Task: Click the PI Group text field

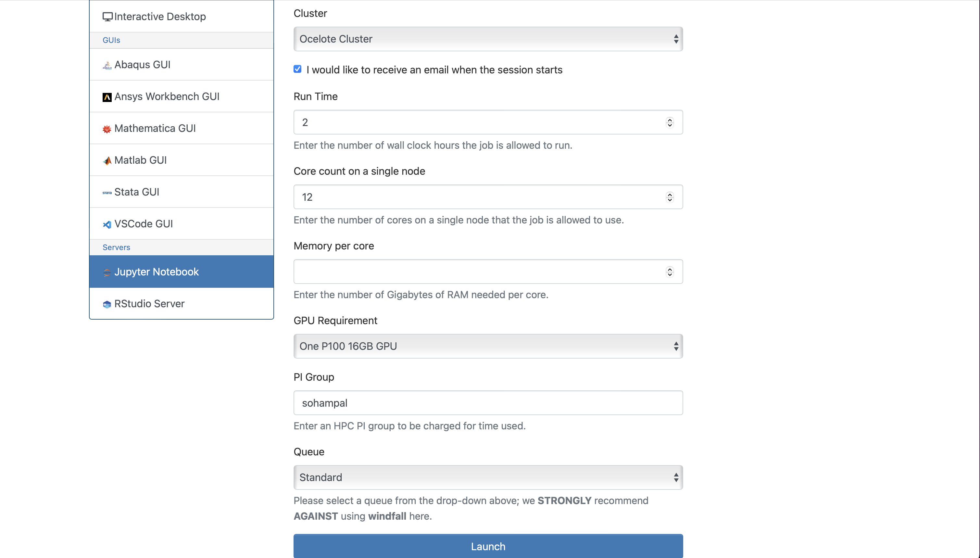Action: pyautogui.click(x=488, y=403)
